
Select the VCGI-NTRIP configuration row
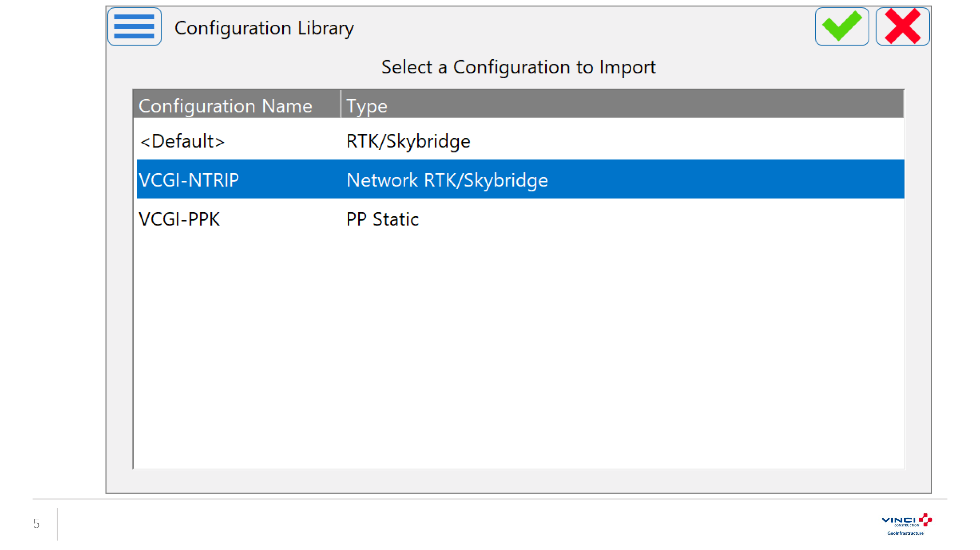click(x=520, y=179)
